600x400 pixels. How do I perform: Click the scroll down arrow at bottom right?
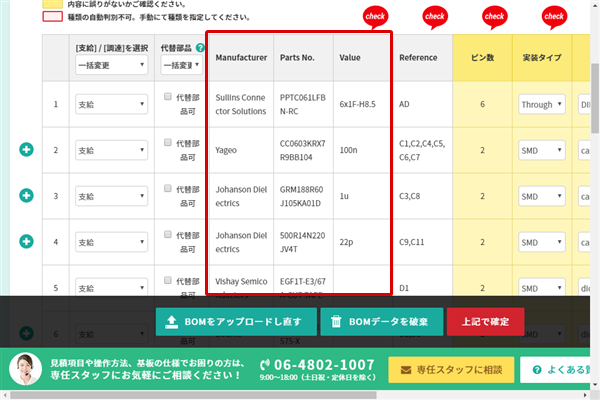pyautogui.click(x=595, y=385)
